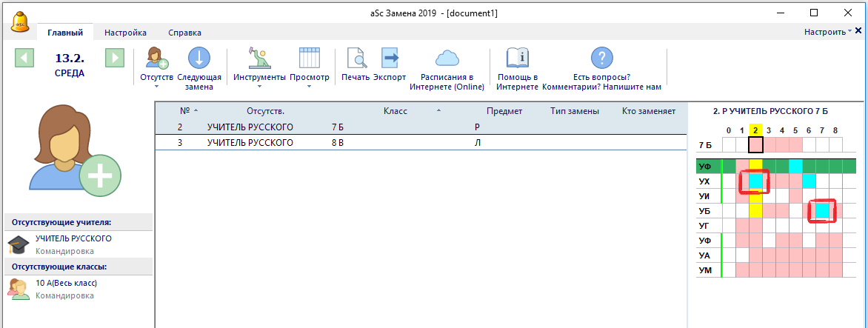
Task: Click the Просмотр table view icon
Action: tap(309, 58)
